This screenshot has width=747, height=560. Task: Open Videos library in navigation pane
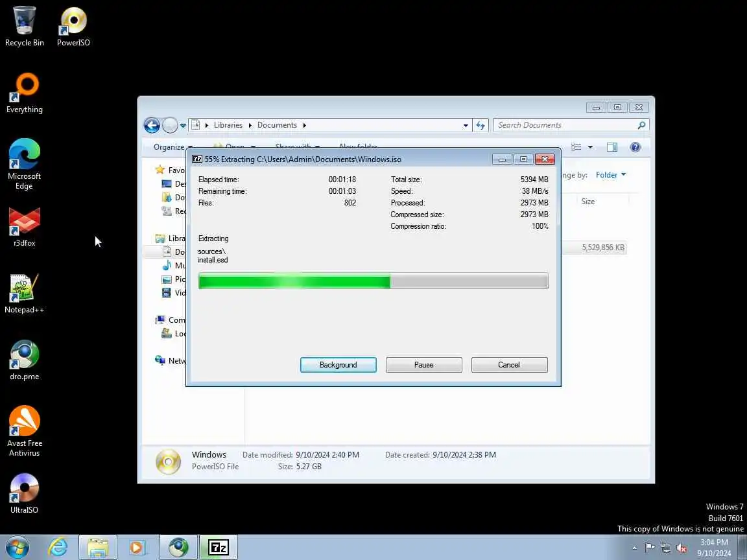(x=174, y=292)
